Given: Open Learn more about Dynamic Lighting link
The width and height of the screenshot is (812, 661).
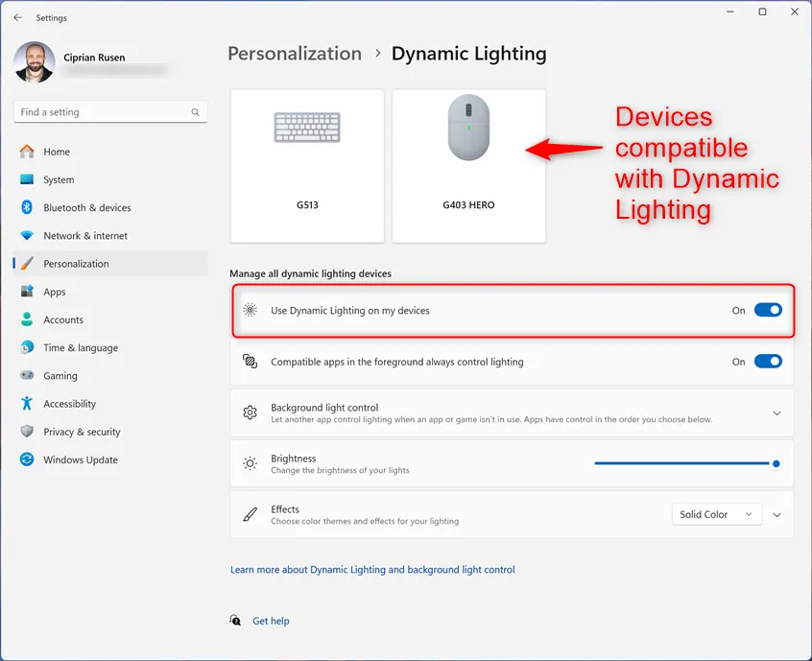Looking at the screenshot, I should coord(372,570).
